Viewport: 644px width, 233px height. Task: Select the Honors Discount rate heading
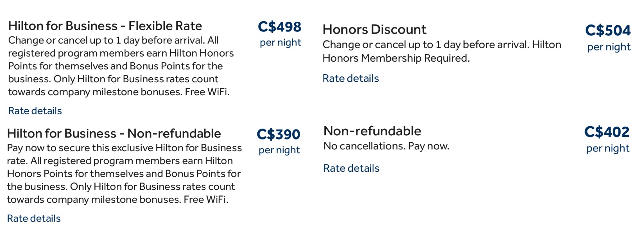click(x=374, y=30)
